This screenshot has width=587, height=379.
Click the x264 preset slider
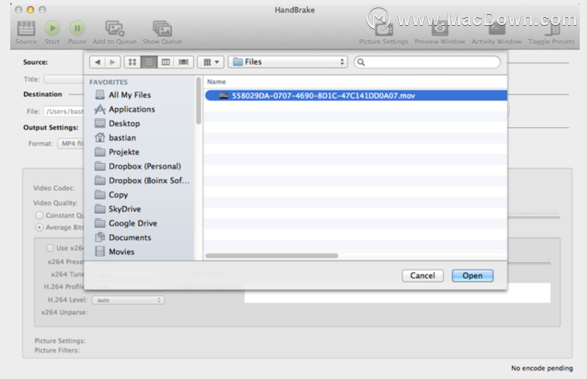click(529, 262)
